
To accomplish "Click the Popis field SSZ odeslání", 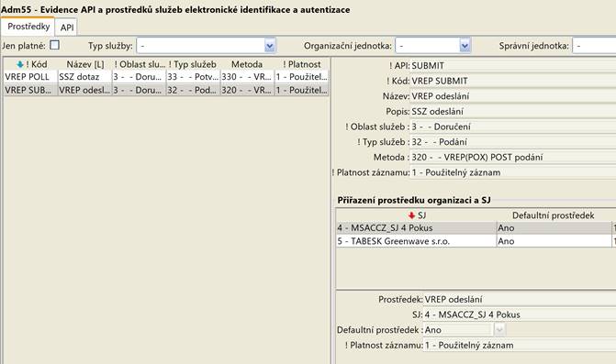I will pyautogui.click(x=512, y=111).
